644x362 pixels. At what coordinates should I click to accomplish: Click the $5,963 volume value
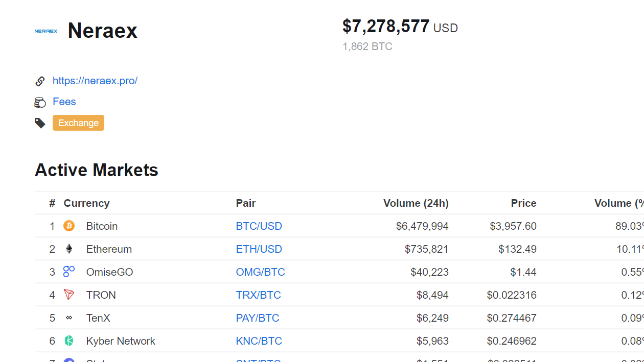click(433, 341)
